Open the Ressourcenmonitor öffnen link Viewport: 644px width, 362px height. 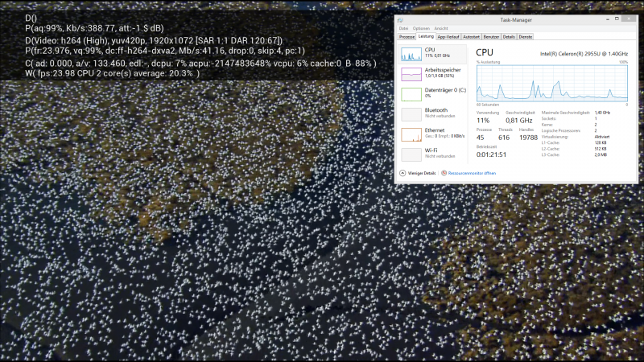click(x=472, y=173)
